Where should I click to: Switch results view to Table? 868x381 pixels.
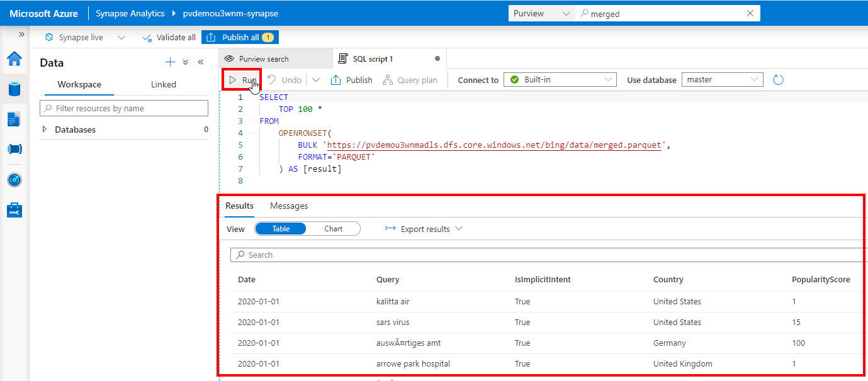(x=281, y=229)
